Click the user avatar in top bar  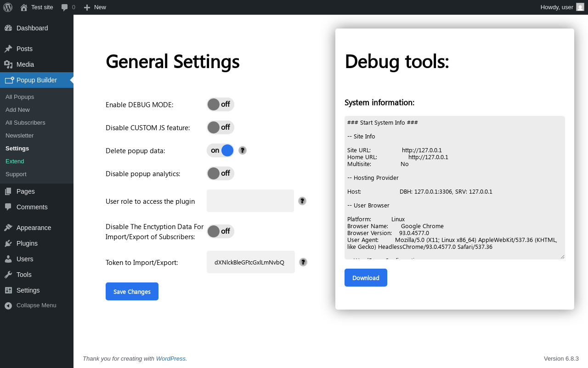pos(580,7)
